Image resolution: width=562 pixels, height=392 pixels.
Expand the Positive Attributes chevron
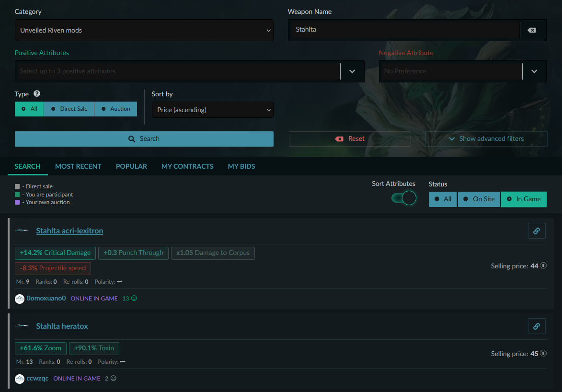352,71
